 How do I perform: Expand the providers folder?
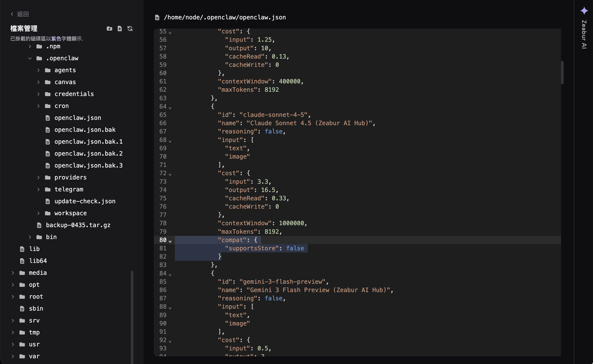click(x=38, y=178)
